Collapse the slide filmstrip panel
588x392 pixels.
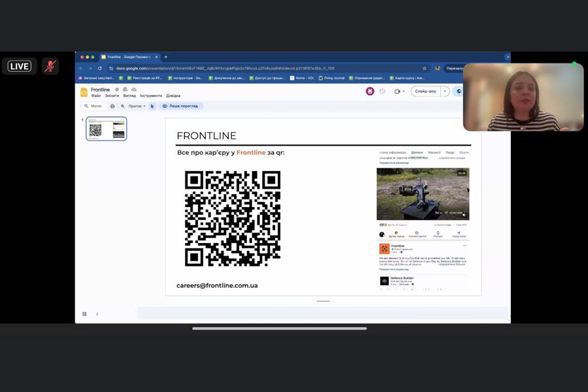click(x=97, y=314)
